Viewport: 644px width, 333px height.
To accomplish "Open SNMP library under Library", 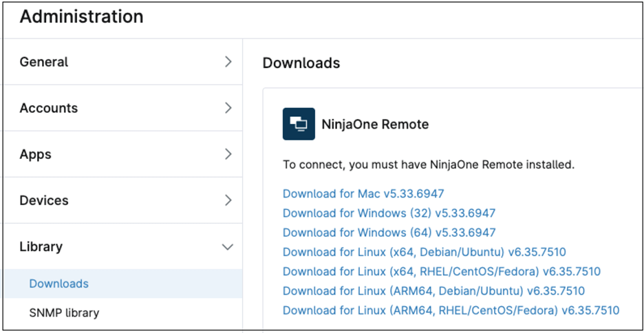I will coord(122,313).
